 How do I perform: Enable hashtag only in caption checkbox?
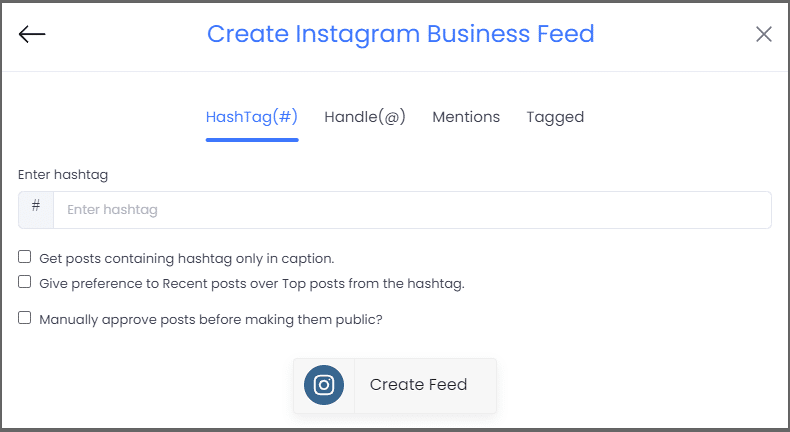tap(24, 257)
